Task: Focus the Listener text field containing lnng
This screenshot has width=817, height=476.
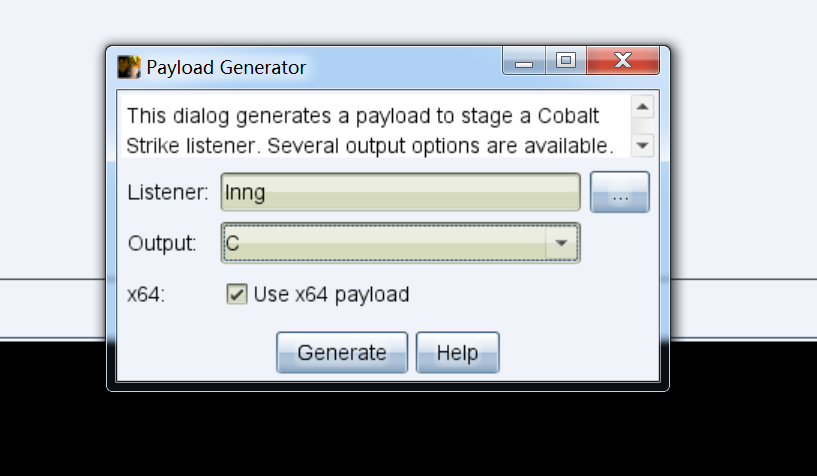Action: point(400,192)
